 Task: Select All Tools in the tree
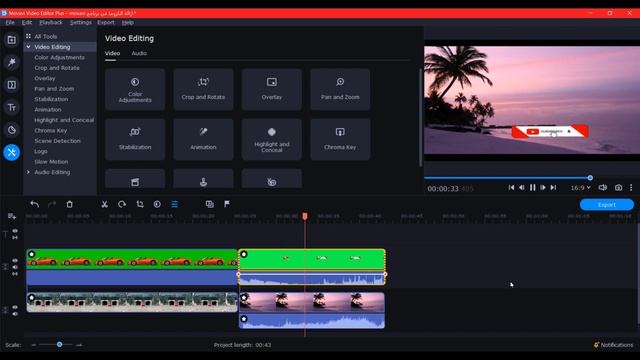pyautogui.click(x=46, y=36)
